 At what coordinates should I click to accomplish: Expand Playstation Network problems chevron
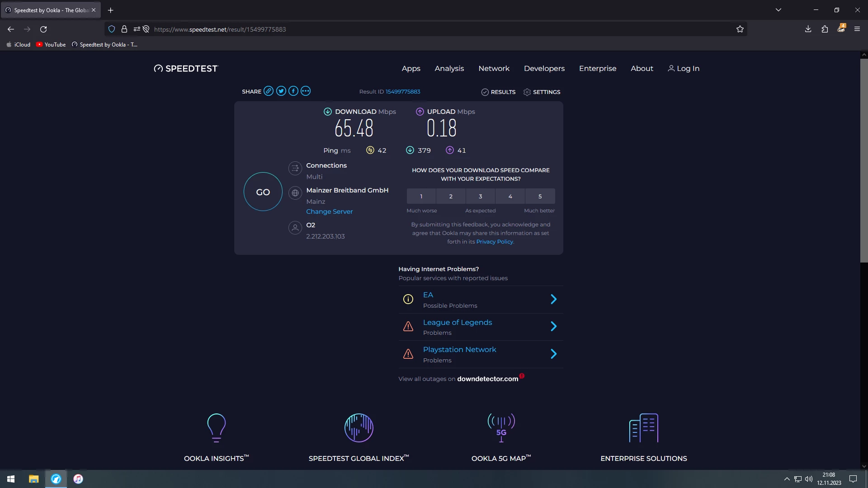[553, 354]
